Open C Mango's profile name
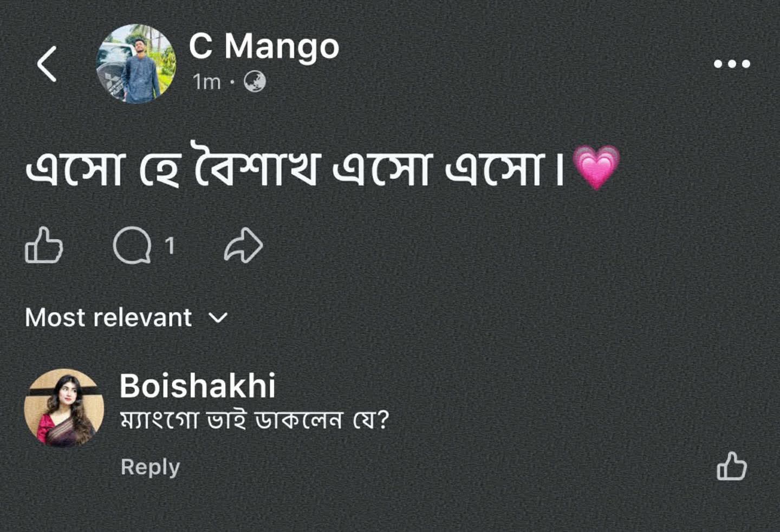 [264, 47]
